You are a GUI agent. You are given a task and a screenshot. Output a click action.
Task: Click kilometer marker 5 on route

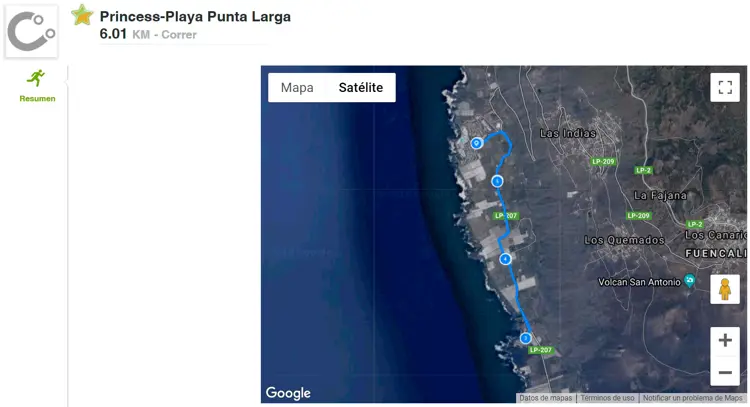(x=497, y=181)
